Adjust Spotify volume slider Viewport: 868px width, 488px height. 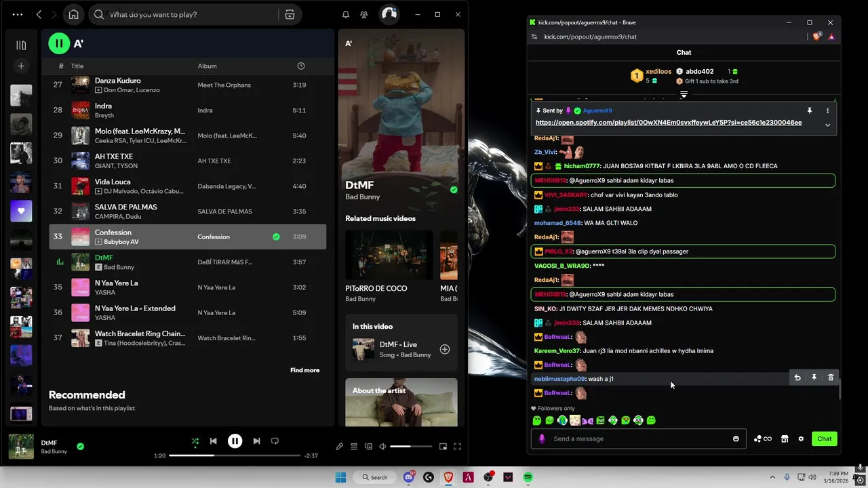point(411,447)
